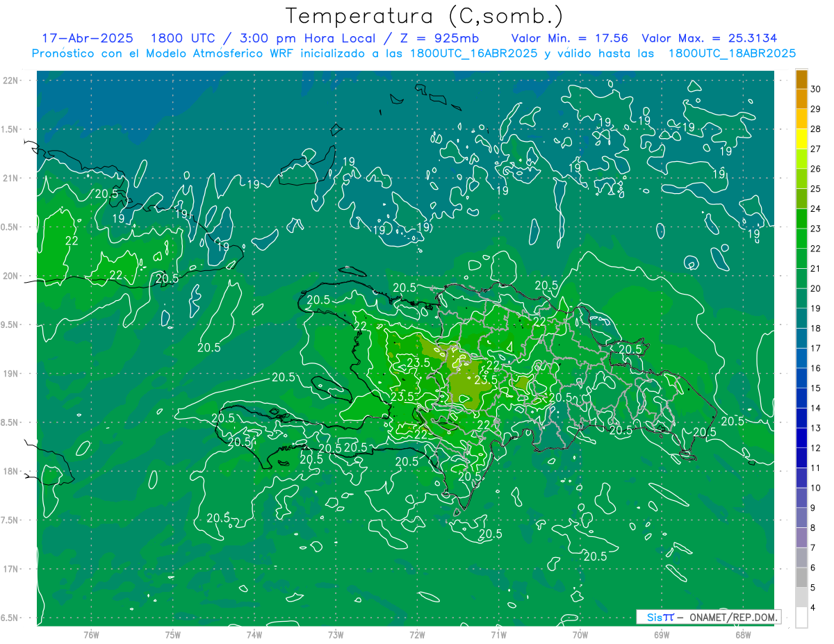Click the "Pronóstico con el Modelo Atmosférico WRF" subtitle line
834x644 pixels.
click(x=414, y=53)
